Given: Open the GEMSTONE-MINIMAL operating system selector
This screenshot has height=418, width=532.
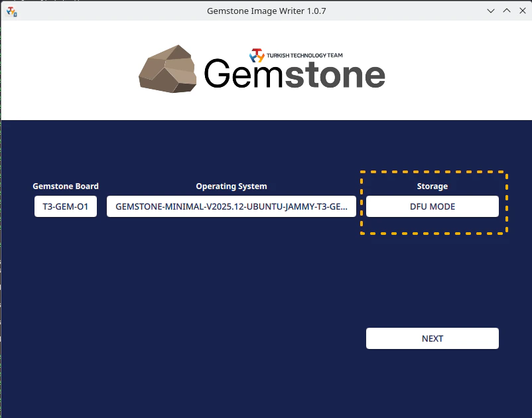Looking at the screenshot, I should 232,206.
